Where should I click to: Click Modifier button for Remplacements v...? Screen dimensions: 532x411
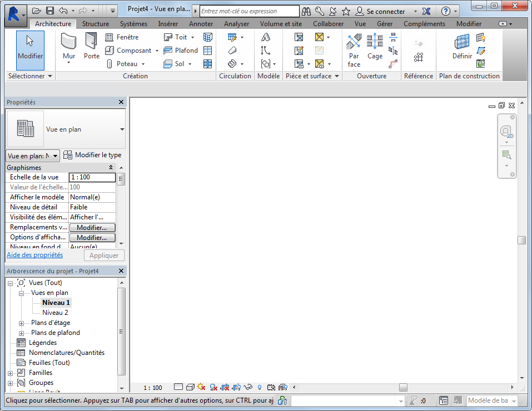tap(92, 228)
